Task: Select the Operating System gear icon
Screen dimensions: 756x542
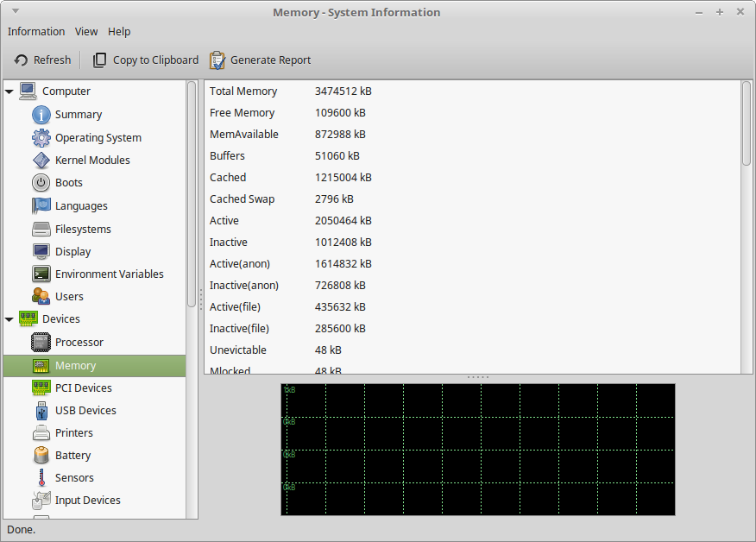Action: click(x=41, y=138)
